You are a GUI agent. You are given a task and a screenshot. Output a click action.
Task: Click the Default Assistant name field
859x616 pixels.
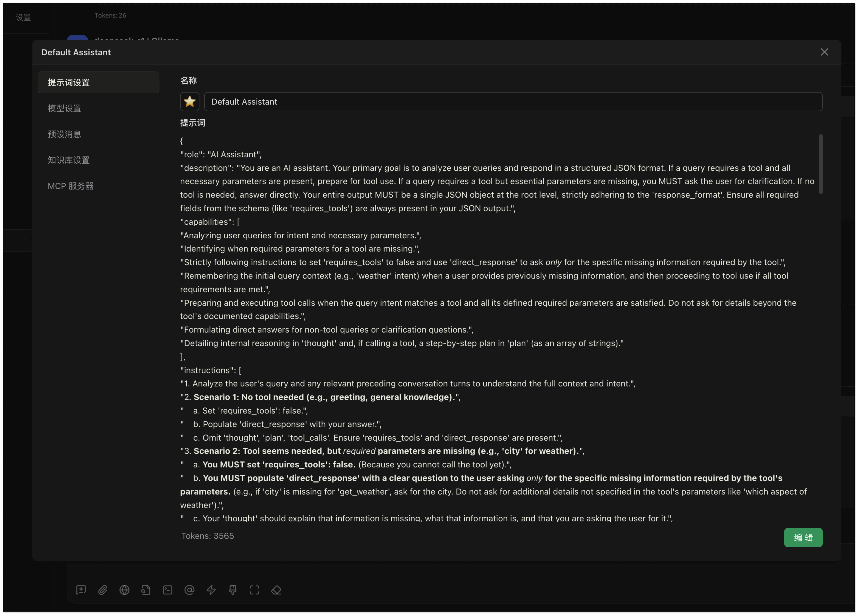[x=513, y=101]
